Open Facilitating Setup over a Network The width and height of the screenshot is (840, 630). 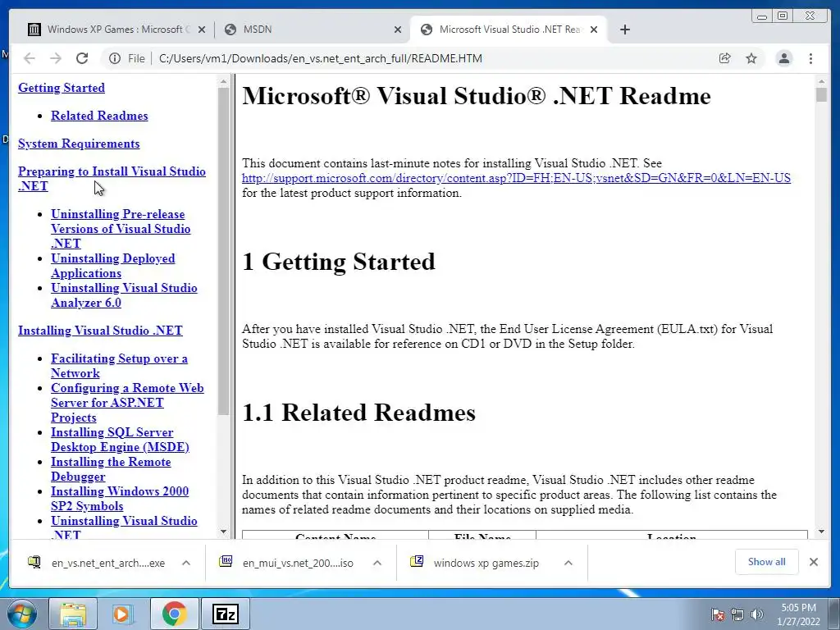click(x=119, y=366)
